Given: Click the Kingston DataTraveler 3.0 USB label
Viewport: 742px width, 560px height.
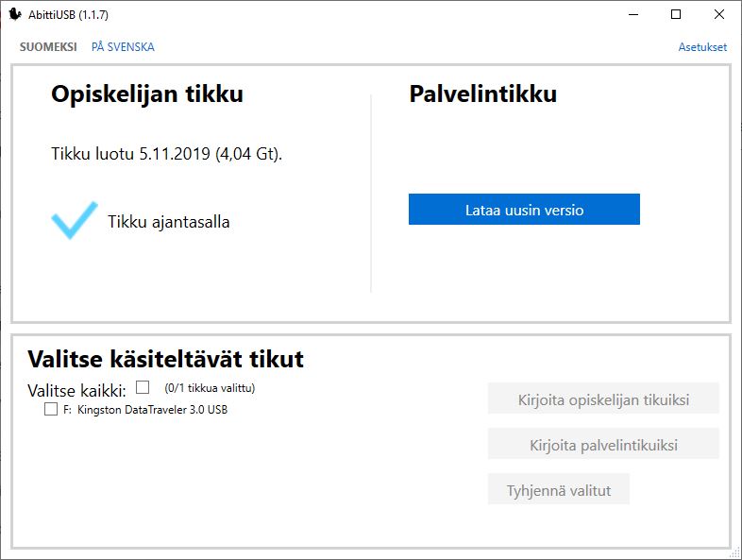Looking at the screenshot, I should pos(152,410).
